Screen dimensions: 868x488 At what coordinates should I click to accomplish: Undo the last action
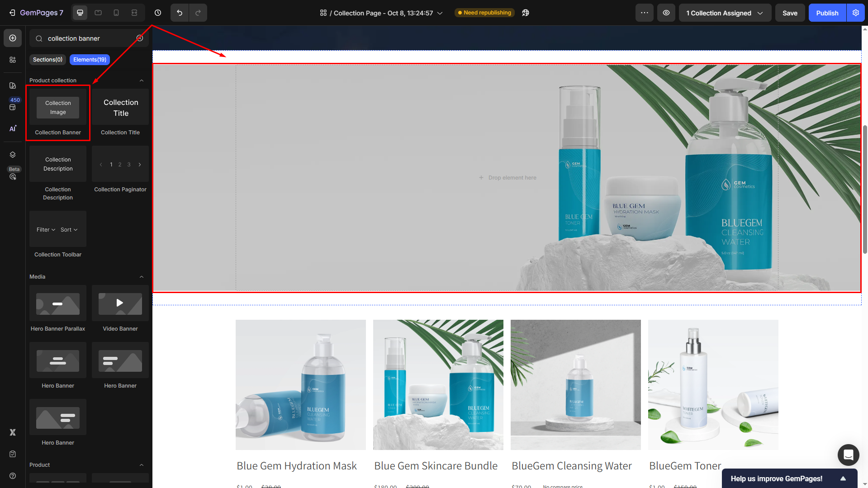tap(180, 13)
